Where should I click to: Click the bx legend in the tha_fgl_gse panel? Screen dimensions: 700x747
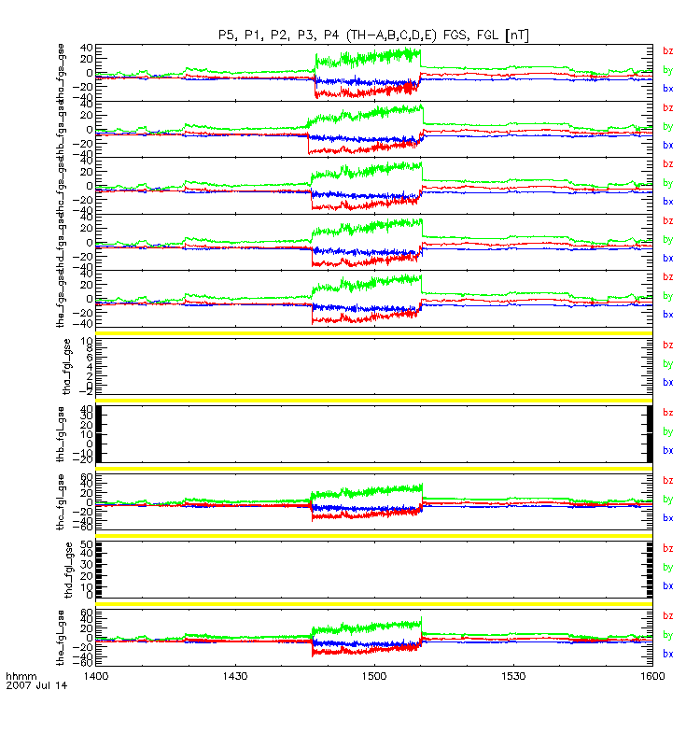coord(667,382)
